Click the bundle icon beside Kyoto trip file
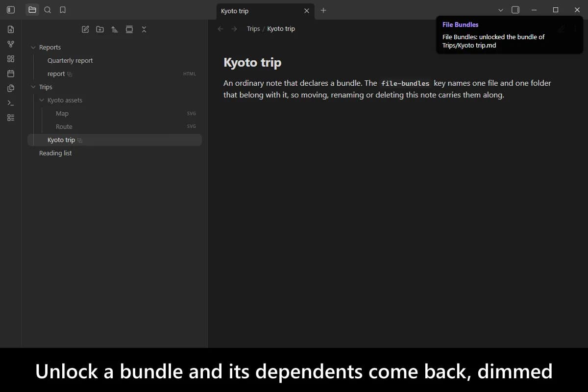Screen dimensions: 588x392 pos(80,140)
